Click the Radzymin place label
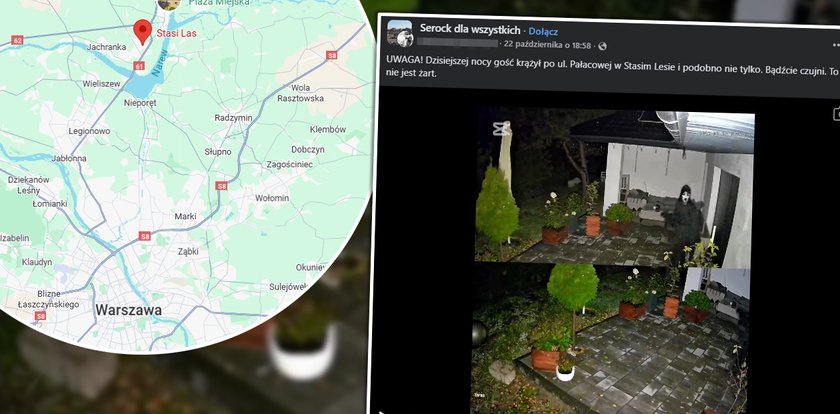Screen dimensions: 840x414 233,118
